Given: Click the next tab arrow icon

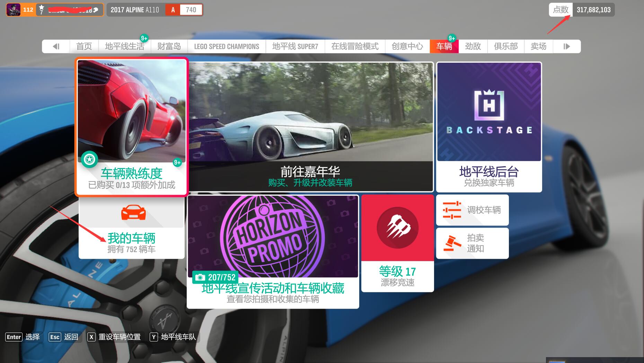Looking at the screenshot, I should pos(566,46).
